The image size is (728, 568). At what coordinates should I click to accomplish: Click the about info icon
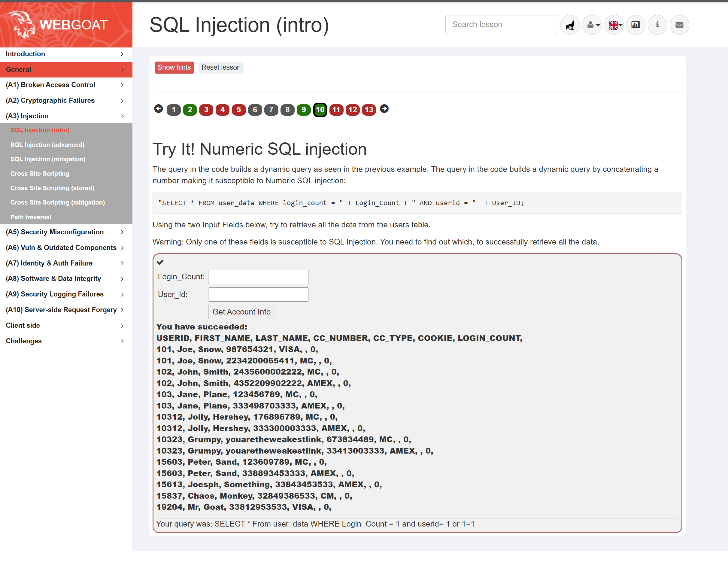coord(657,25)
